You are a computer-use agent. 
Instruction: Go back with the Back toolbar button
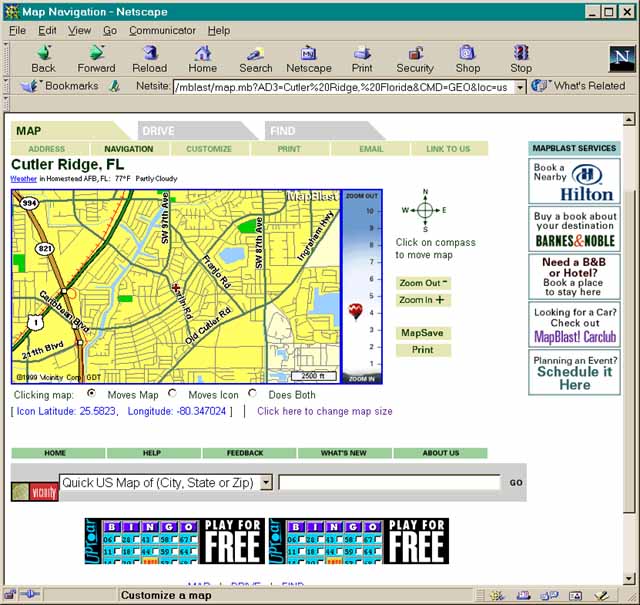pyautogui.click(x=44, y=59)
